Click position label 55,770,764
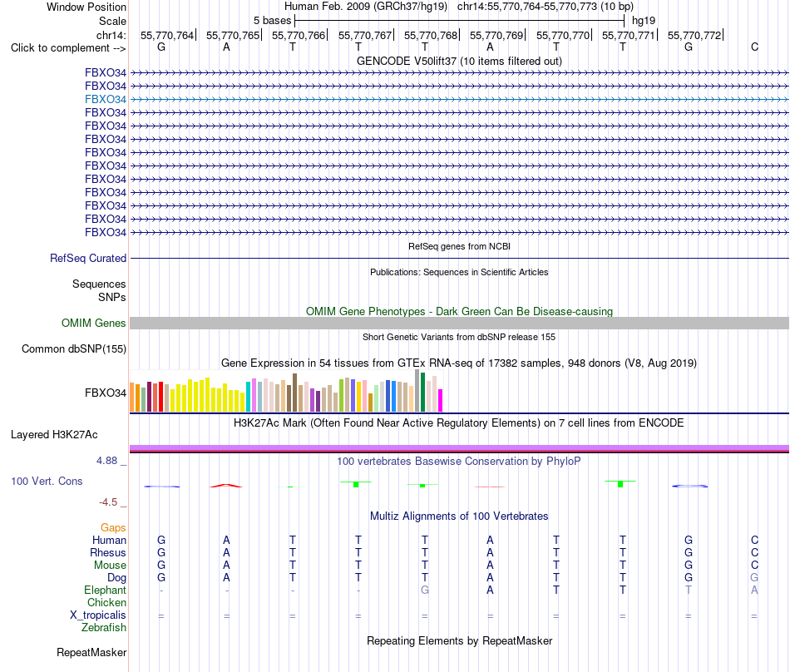The height and width of the screenshot is (672, 790). (167, 35)
